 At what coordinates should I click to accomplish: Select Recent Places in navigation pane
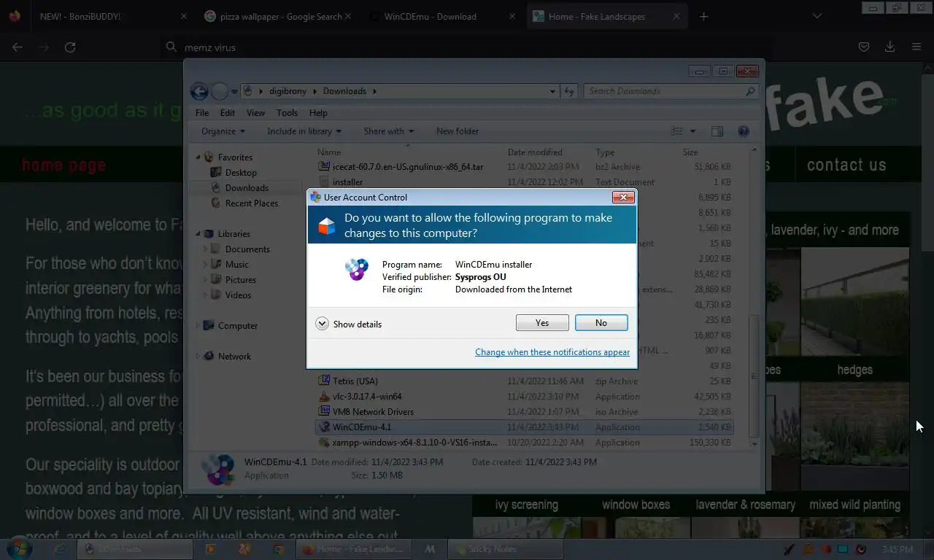[x=251, y=203]
